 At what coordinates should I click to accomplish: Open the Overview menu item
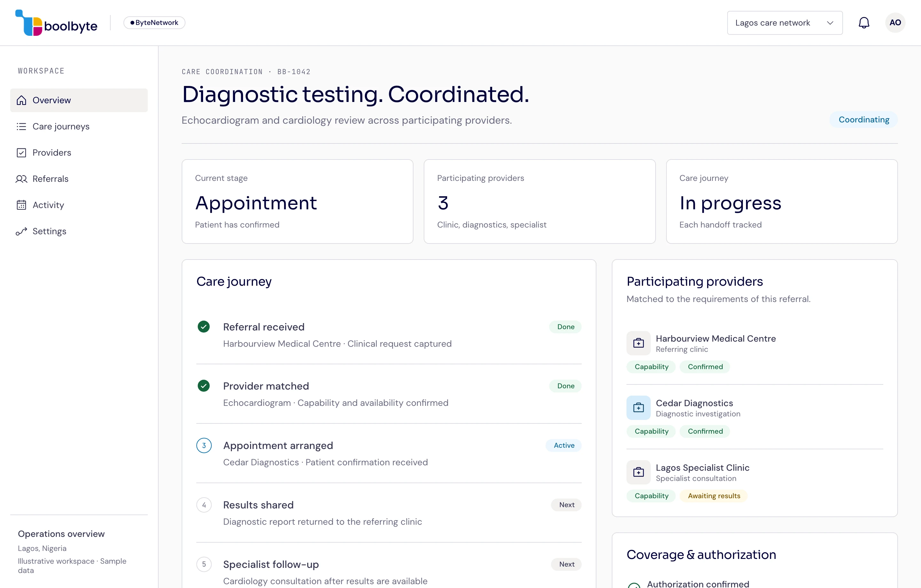pos(79,100)
